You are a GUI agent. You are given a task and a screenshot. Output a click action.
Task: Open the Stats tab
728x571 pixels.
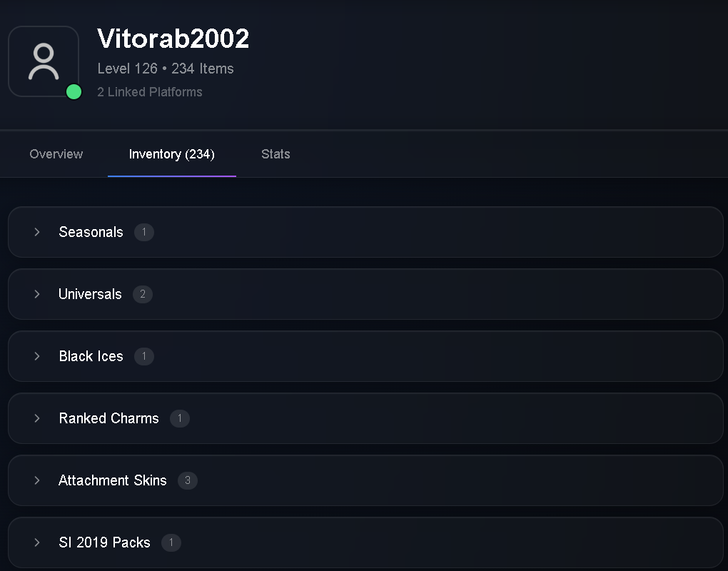(275, 154)
